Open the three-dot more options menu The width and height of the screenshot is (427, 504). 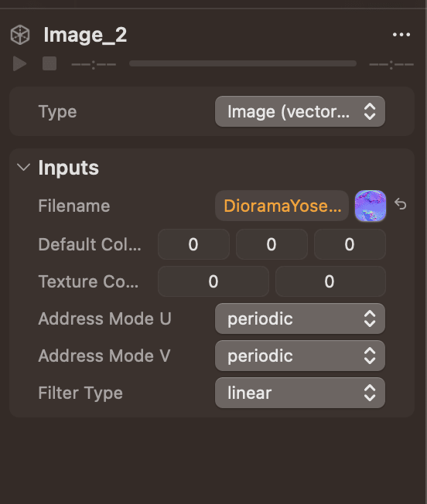(401, 34)
